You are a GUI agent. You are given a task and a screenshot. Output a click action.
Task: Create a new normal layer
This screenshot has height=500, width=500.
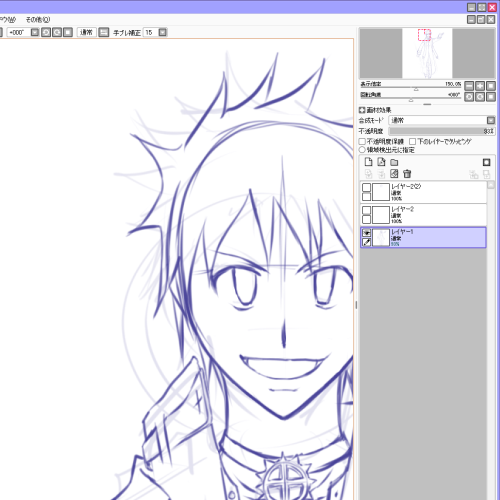click(368, 162)
